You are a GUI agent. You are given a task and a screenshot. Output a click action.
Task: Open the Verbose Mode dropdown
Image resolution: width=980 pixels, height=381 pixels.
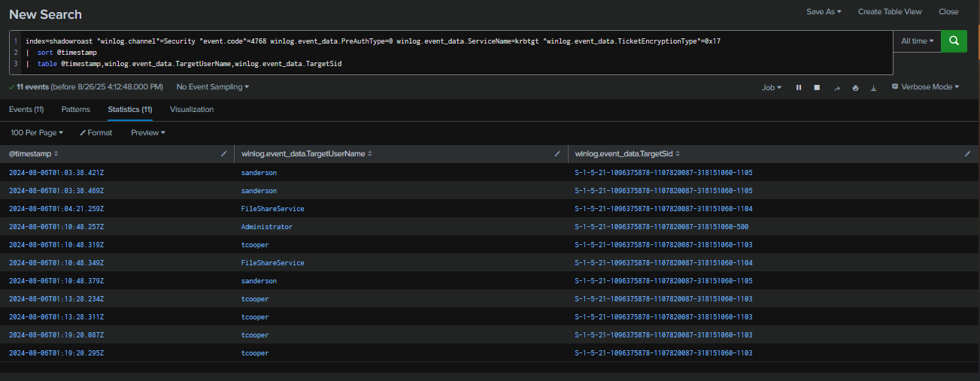click(x=925, y=87)
